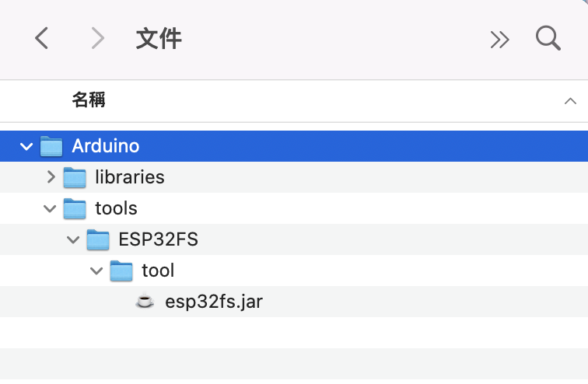Collapse the ESP32FS folder
This screenshot has height=384, width=588.
73,239
